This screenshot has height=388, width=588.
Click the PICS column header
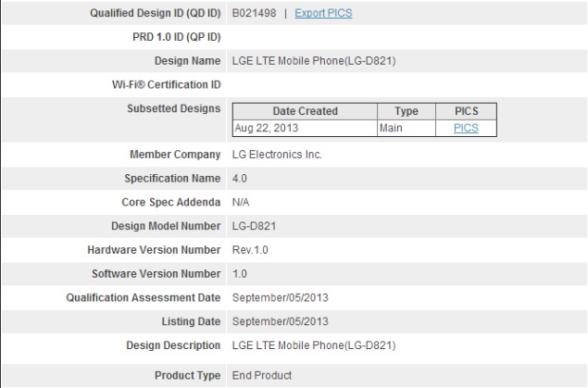466,111
